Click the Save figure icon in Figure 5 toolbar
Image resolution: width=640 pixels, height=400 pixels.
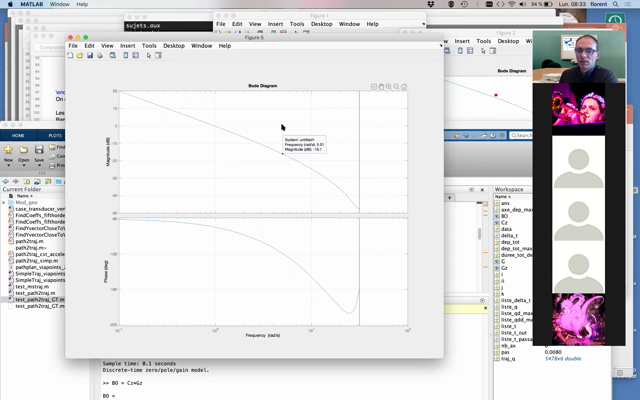(89, 55)
